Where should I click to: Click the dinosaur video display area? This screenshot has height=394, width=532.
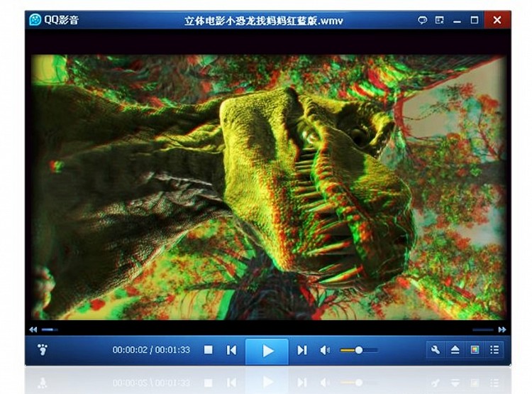pyautogui.click(x=269, y=187)
